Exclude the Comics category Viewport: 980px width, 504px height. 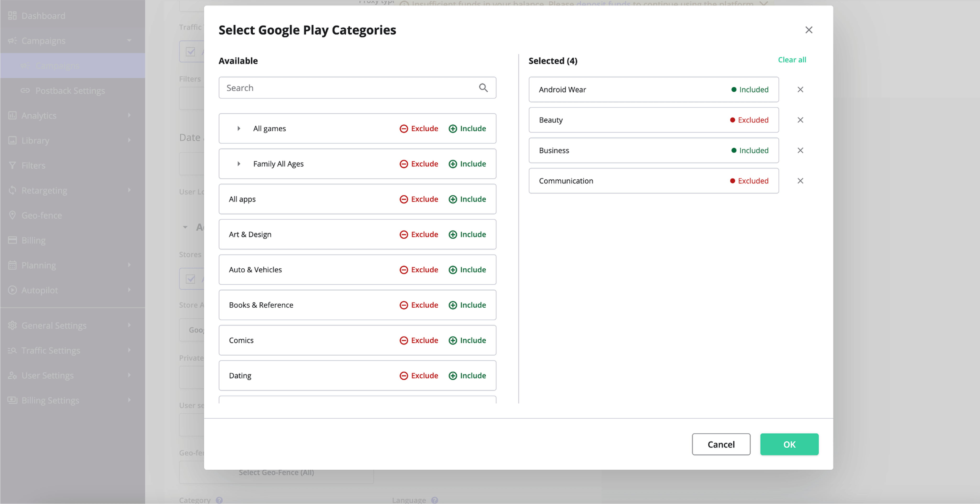point(418,340)
